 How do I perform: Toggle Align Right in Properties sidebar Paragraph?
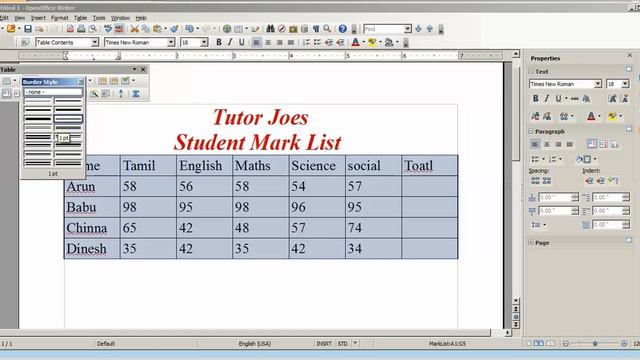[558, 144]
